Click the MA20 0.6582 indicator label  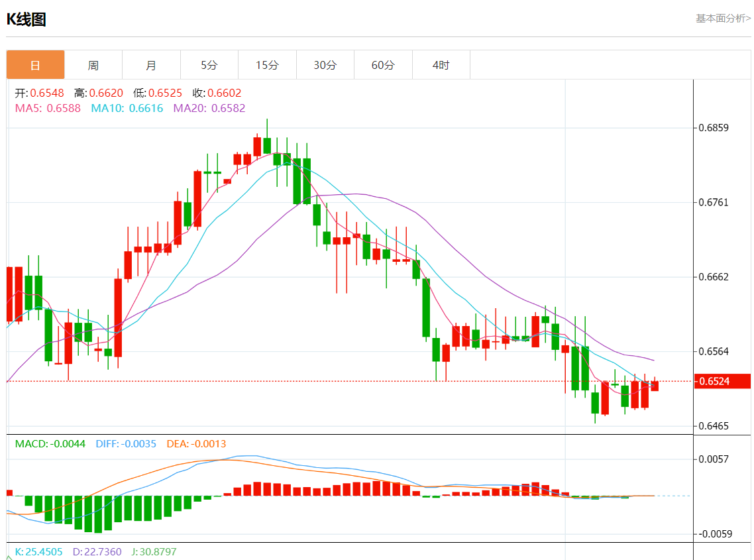209,108
